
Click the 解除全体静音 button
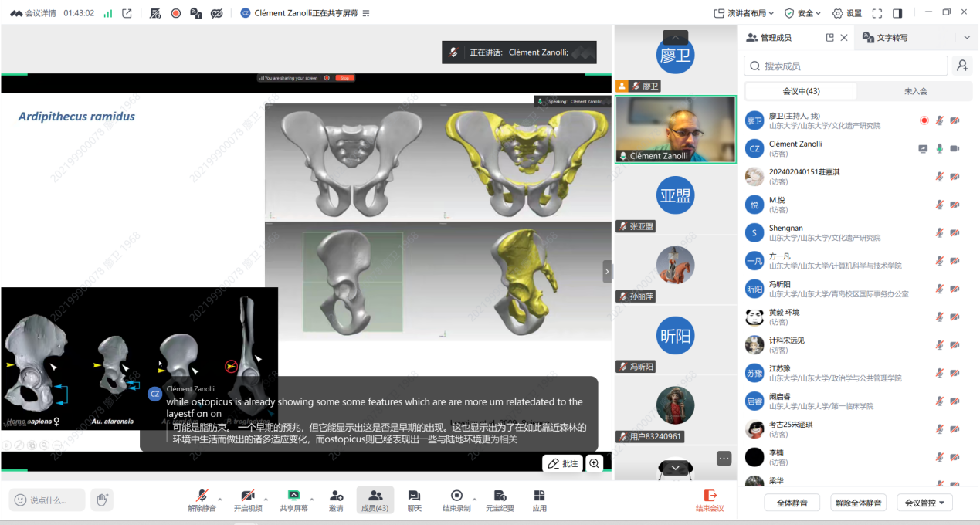858,503
